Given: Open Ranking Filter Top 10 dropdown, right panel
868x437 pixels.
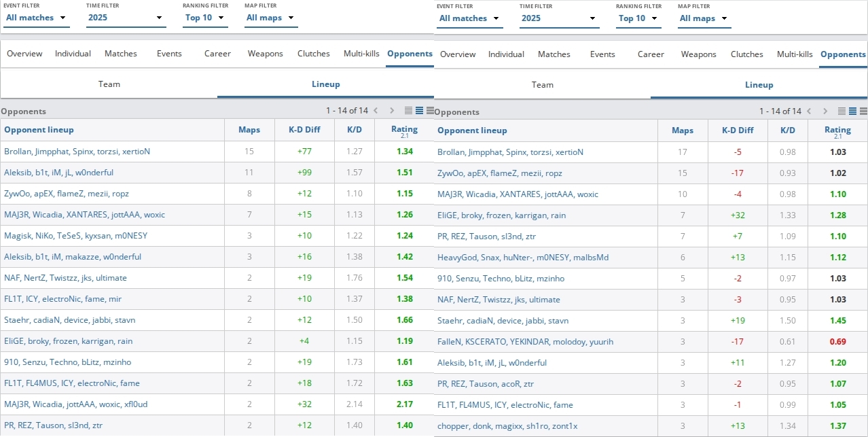Looking at the screenshot, I should point(638,19).
